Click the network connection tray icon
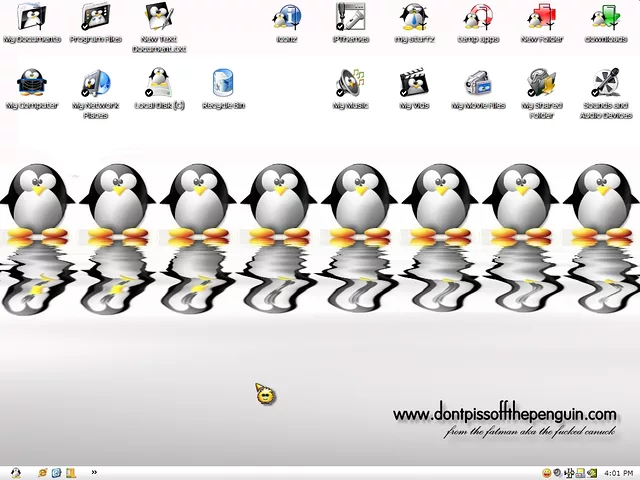The image size is (640, 480). [x=569, y=473]
